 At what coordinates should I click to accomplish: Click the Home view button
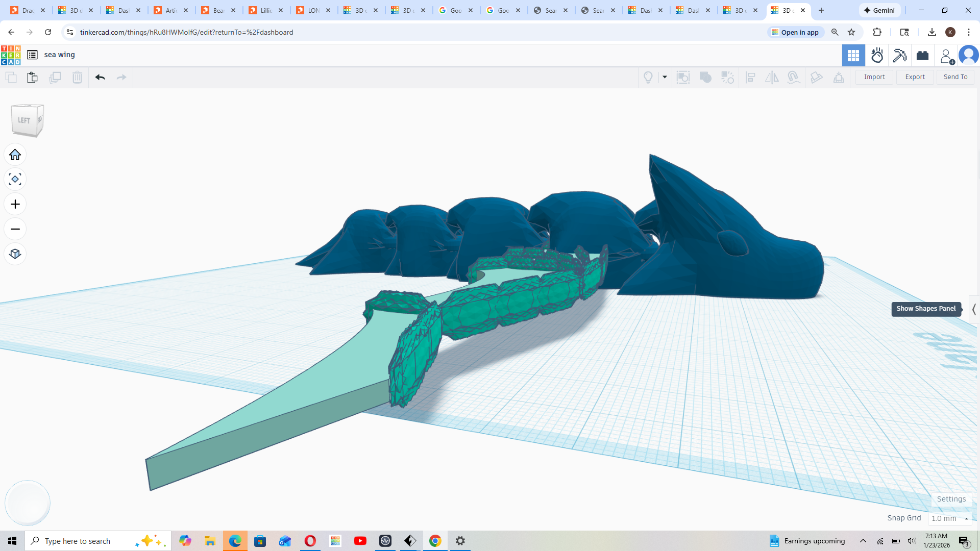tap(15, 155)
